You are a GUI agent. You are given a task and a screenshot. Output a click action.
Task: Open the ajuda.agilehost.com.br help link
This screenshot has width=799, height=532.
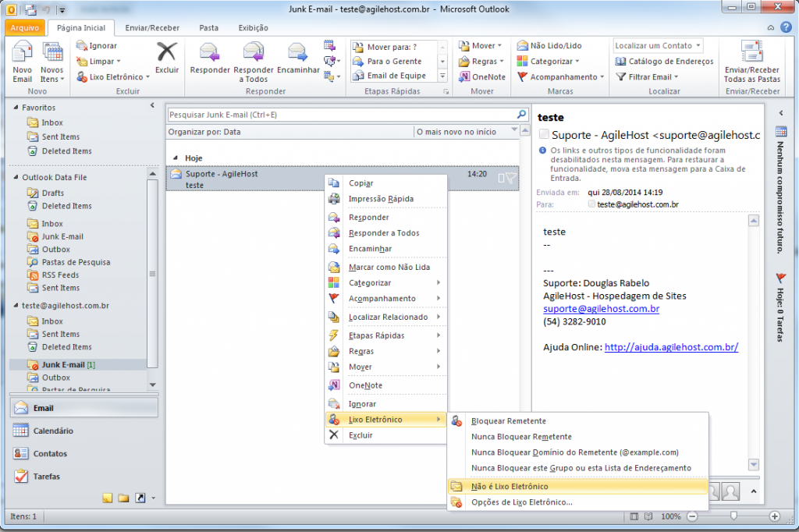(671, 347)
